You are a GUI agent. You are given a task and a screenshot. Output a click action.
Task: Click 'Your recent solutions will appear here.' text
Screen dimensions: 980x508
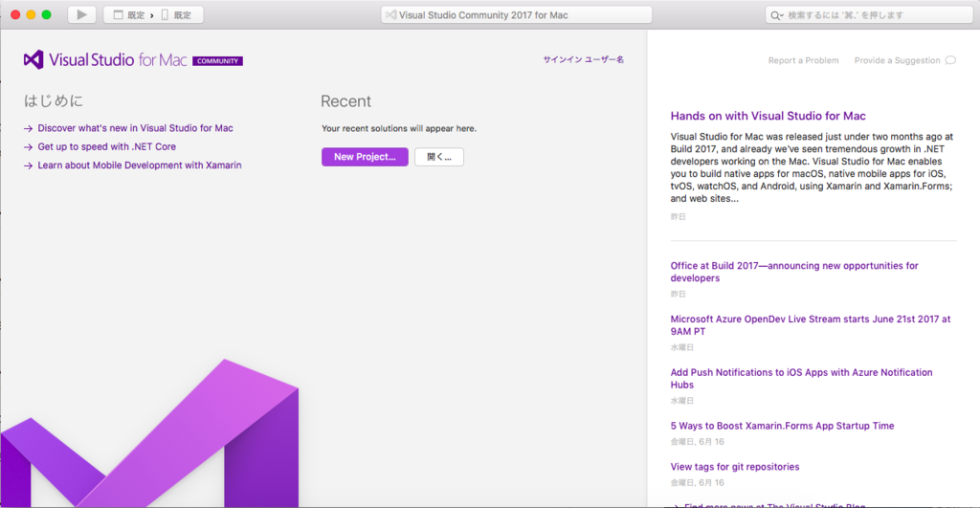(399, 129)
